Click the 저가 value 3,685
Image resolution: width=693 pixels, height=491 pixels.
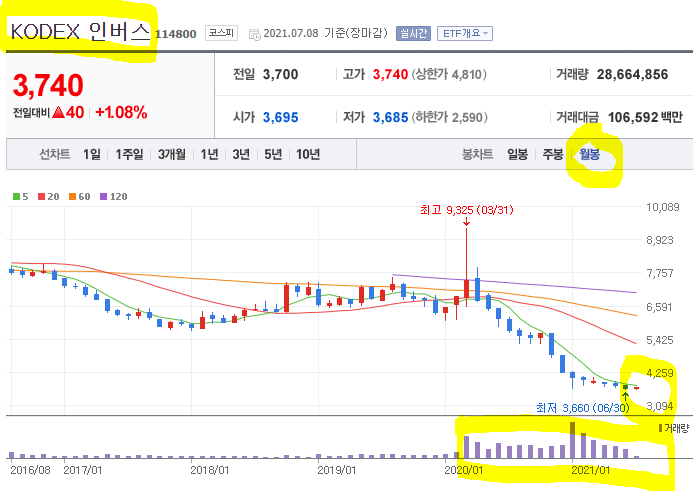(390, 118)
